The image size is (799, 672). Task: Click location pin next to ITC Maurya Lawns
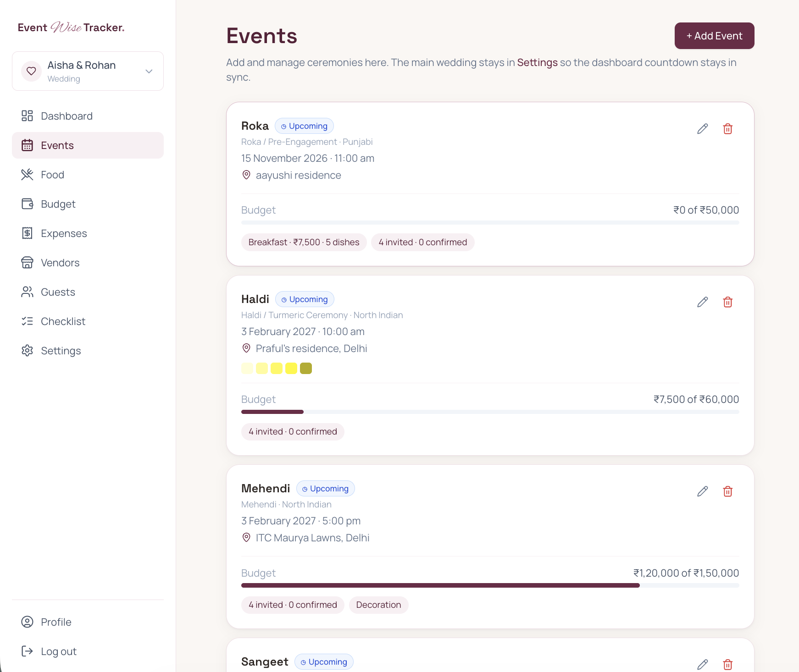click(x=246, y=538)
